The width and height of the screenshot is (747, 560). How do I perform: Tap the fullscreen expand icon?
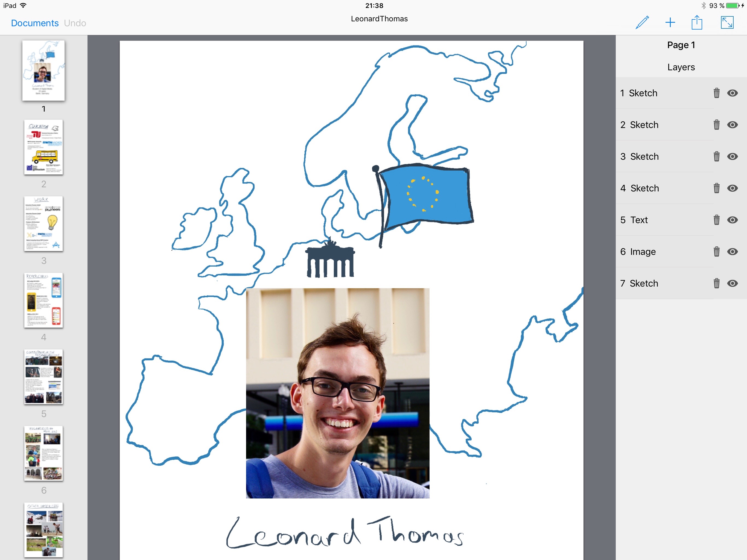(727, 23)
